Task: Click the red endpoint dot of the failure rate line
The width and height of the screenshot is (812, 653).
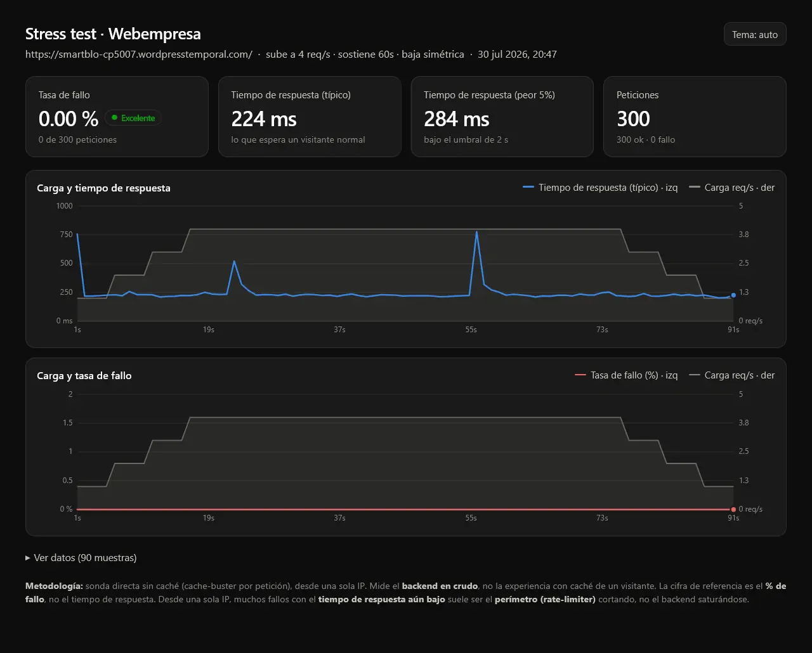Action: pyautogui.click(x=733, y=509)
